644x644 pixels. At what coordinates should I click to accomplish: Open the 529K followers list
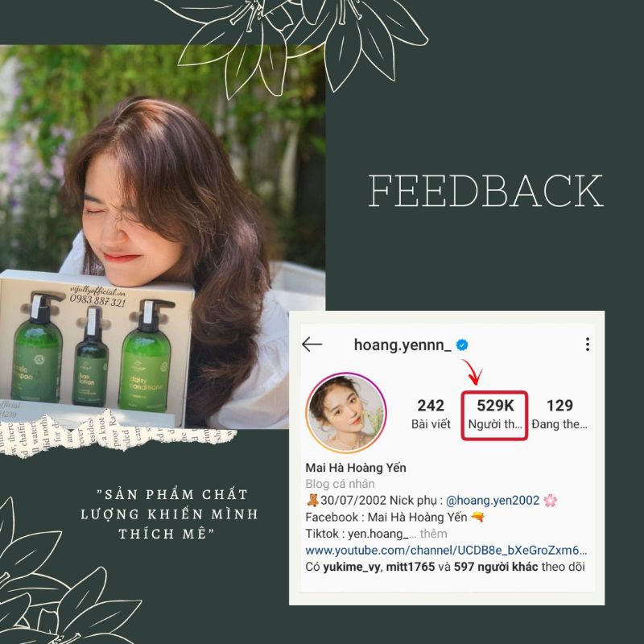(x=495, y=414)
